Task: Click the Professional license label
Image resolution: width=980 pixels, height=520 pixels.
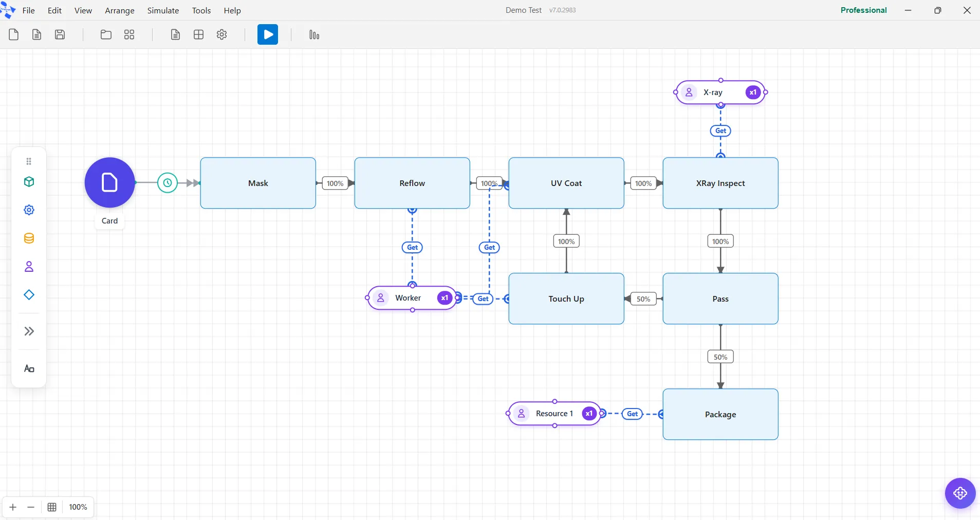Action: point(863,10)
